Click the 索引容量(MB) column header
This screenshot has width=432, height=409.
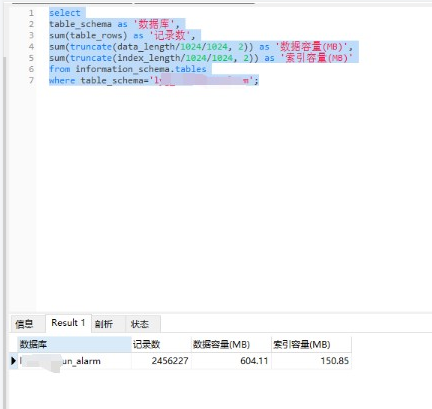[x=311, y=344]
